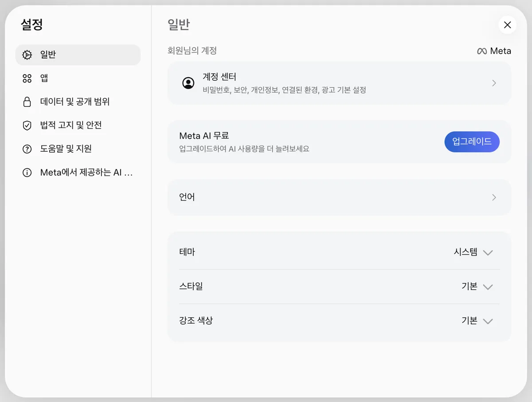Click the 설정 title in the sidebar
532x402 pixels.
[32, 24]
